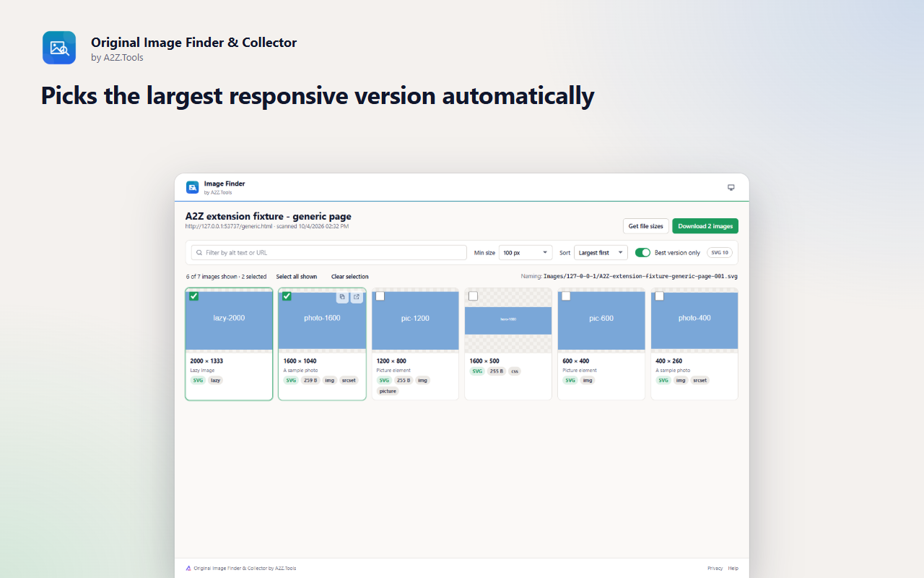Click the Filter by alt text or URL field
The width and height of the screenshot is (924, 578).
[328, 253]
